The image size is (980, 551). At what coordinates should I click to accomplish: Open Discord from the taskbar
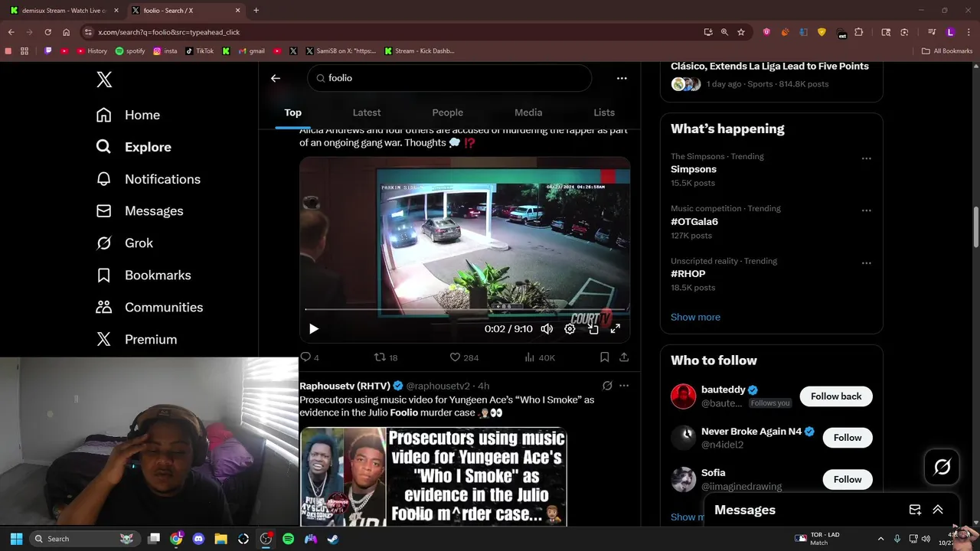tap(199, 539)
